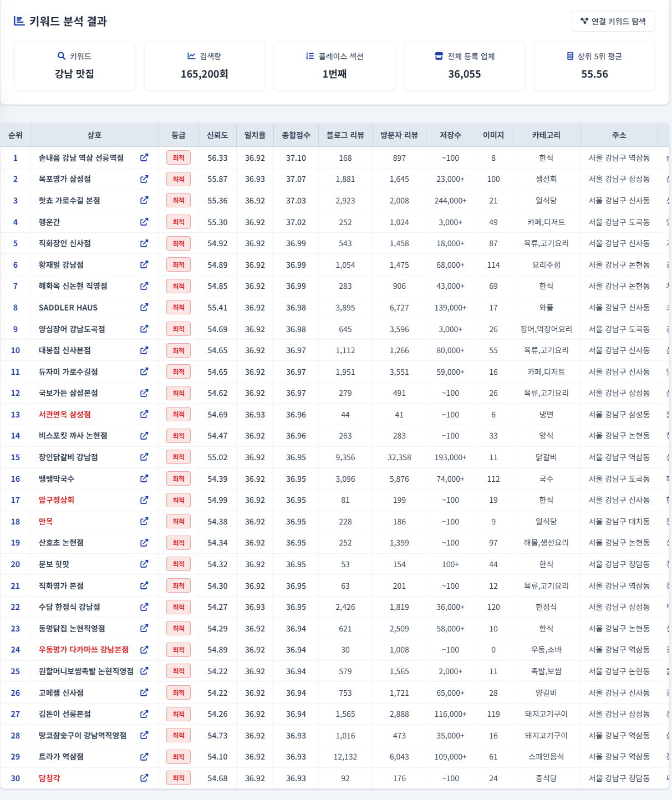
Task: Click the 카테고리 column header
Action: coord(546,135)
